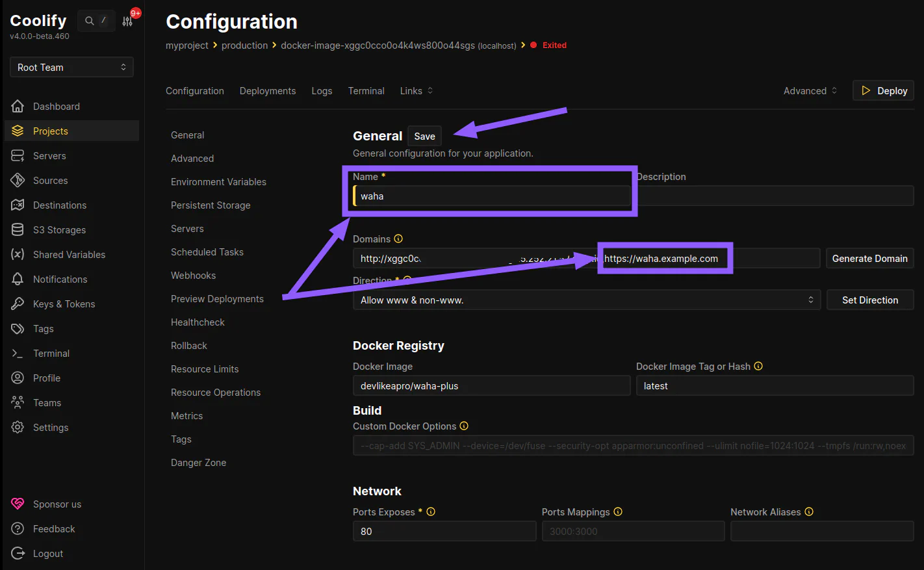Open Environment Variables section

[218, 182]
